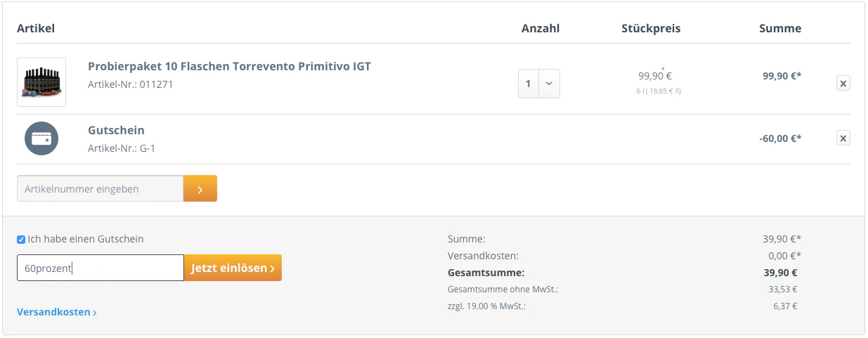Click the "Ich habe einen Gutschein" label text
The width and height of the screenshot is (868, 338).
tap(86, 239)
